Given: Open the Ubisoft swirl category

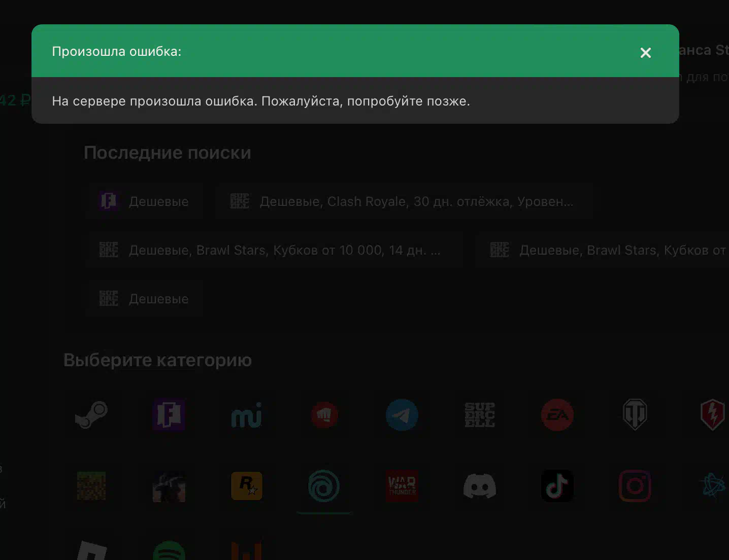Looking at the screenshot, I should 324,486.
